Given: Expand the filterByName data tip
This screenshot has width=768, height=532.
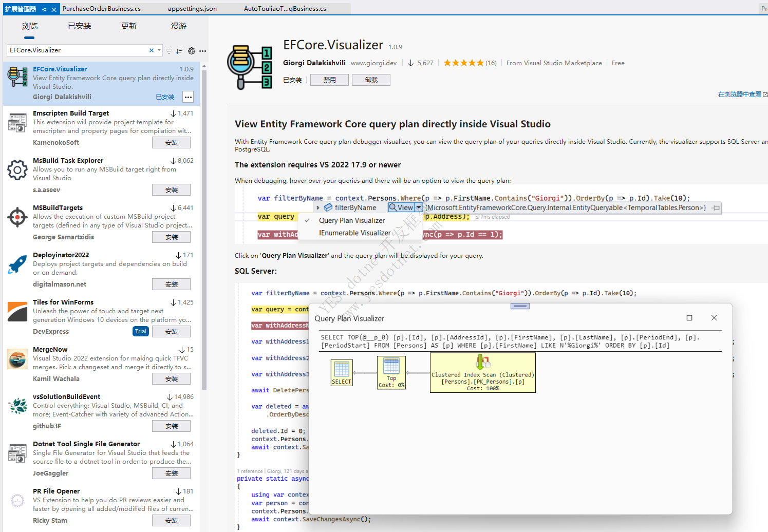Looking at the screenshot, I should tap(318, 207).
